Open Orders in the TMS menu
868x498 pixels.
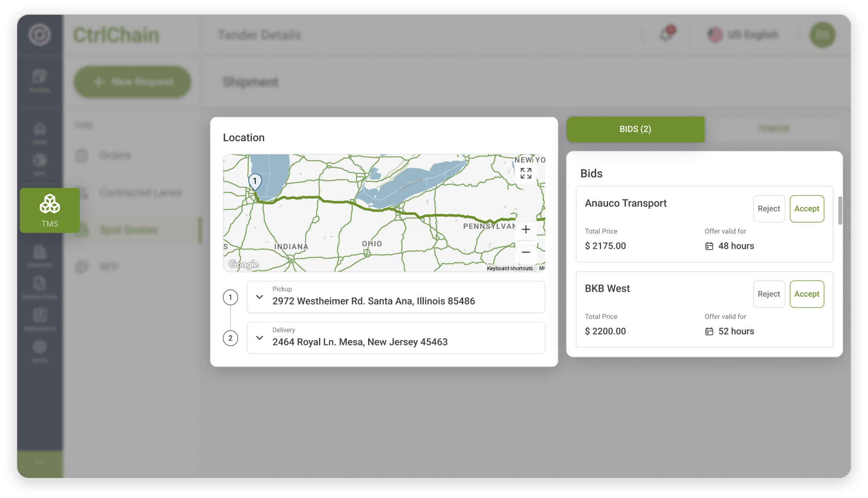[x=115, y=155]
